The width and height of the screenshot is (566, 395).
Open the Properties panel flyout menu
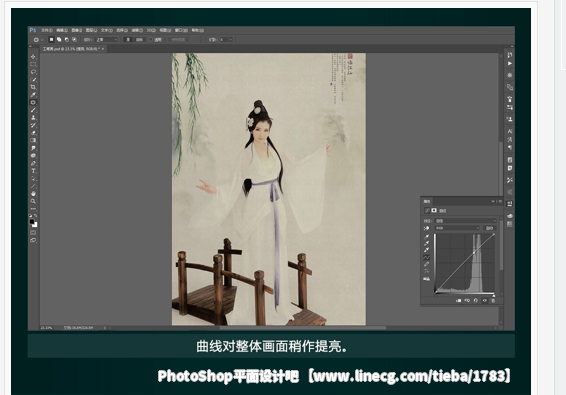(500, 201)
